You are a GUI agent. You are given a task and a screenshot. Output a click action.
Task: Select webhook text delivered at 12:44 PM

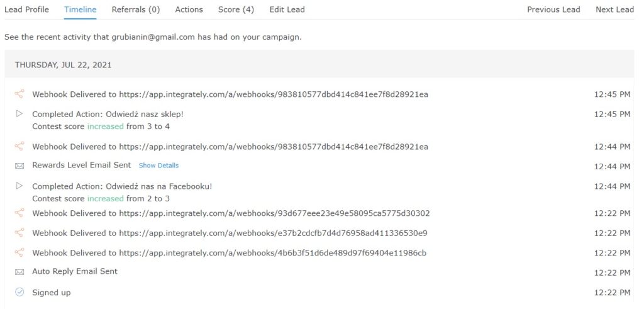[x=230, y=147]
